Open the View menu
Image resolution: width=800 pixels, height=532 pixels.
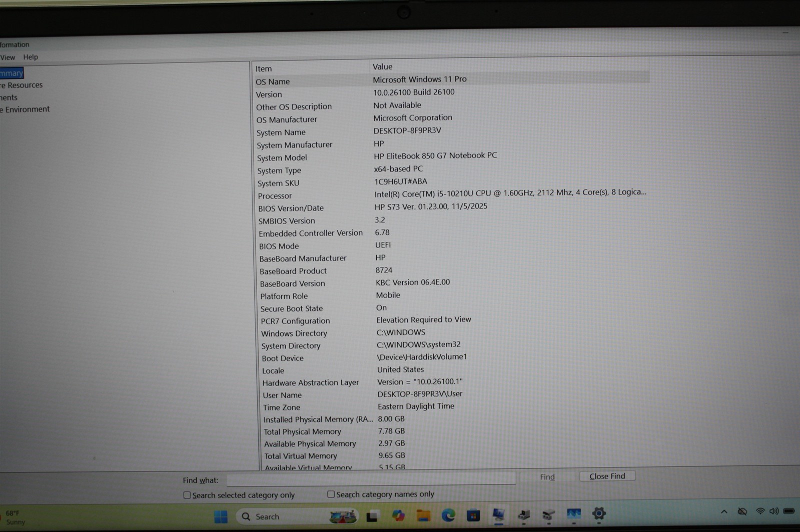point(8,57)
